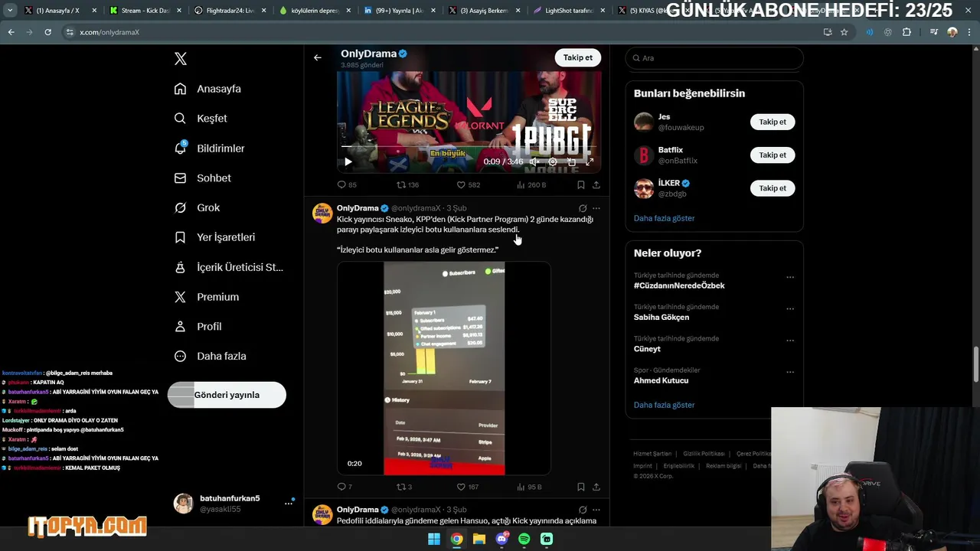Open Spotify from the taskbar
Viewport: 980px width, 551px height.
tap(524, 539)
